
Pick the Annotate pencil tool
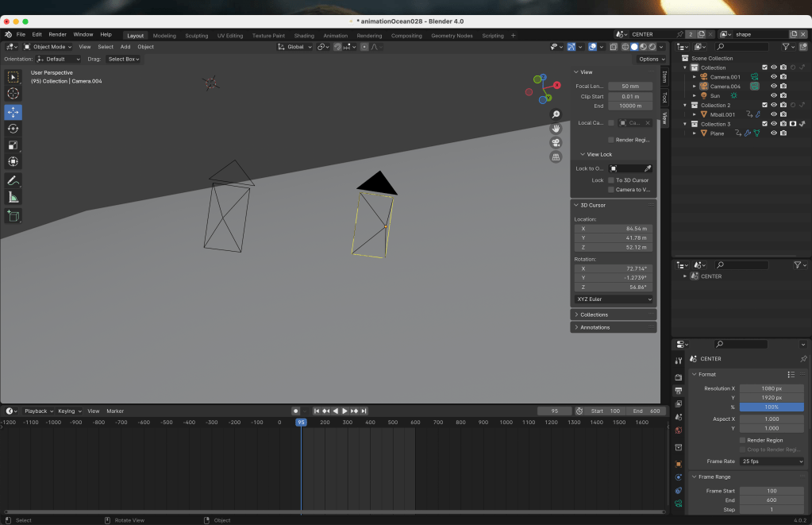13,181
